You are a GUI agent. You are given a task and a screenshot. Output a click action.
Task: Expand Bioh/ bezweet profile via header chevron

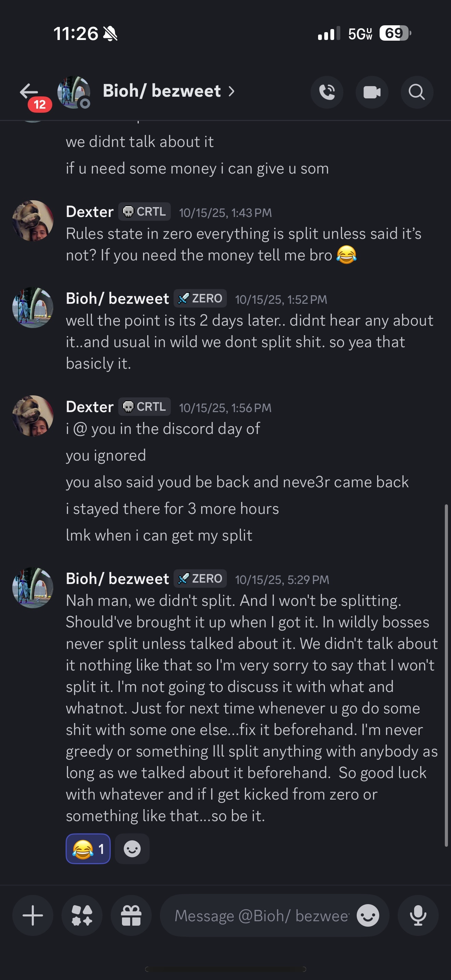click(x=231, y=91)
